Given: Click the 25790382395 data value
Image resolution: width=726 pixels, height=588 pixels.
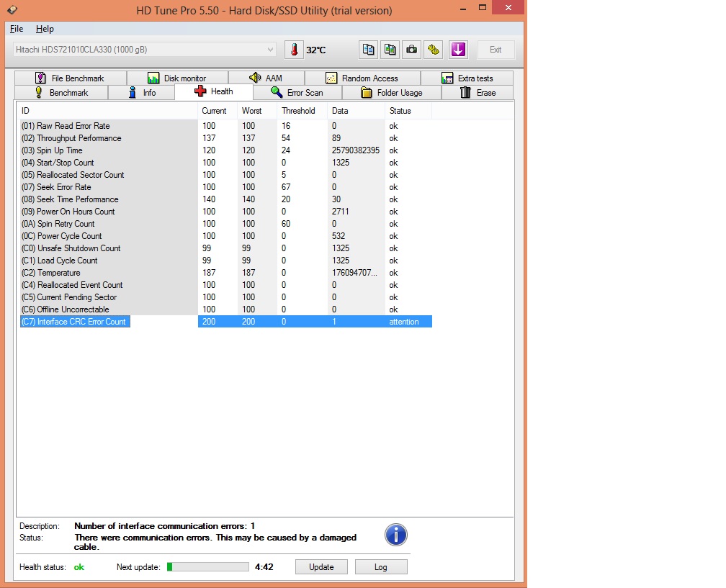Looking at the screenshot, I should (356, 150).
